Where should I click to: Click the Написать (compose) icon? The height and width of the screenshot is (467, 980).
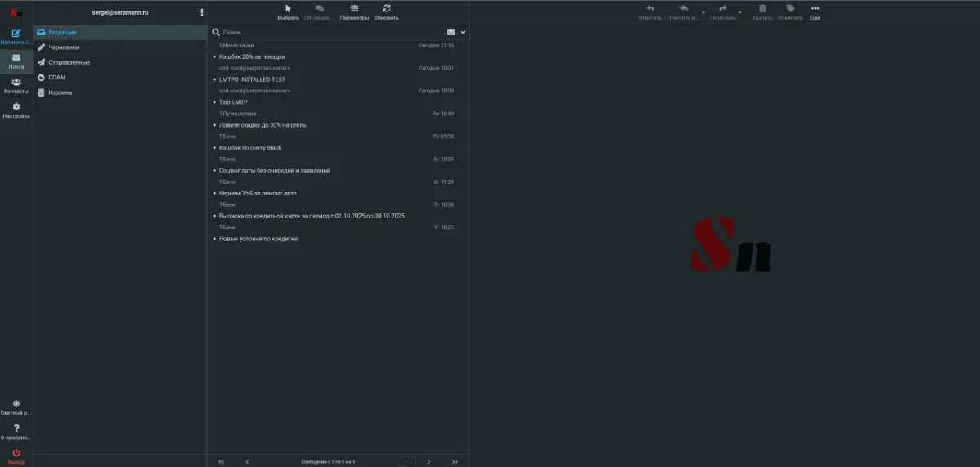click(16, 34)
